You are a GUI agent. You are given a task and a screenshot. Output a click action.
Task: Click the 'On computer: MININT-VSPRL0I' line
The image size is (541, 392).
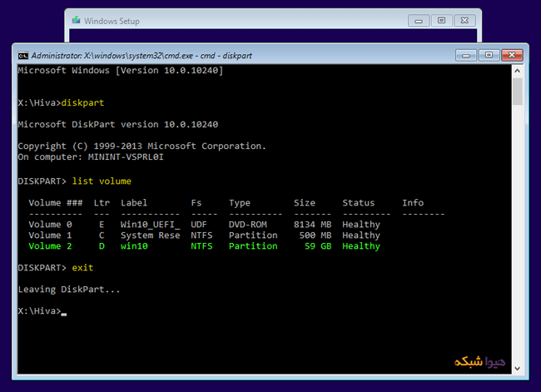(91, 157)
